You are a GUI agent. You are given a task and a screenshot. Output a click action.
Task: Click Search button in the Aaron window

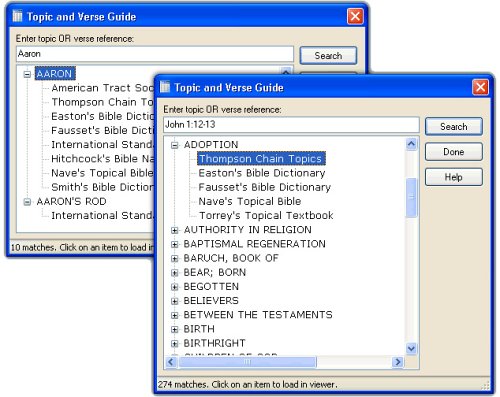[328, 56]
